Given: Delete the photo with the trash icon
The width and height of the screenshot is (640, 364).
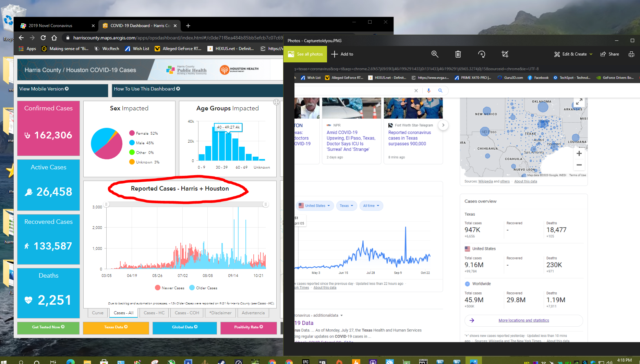Looking at the screenshot, I should [458, 54].
